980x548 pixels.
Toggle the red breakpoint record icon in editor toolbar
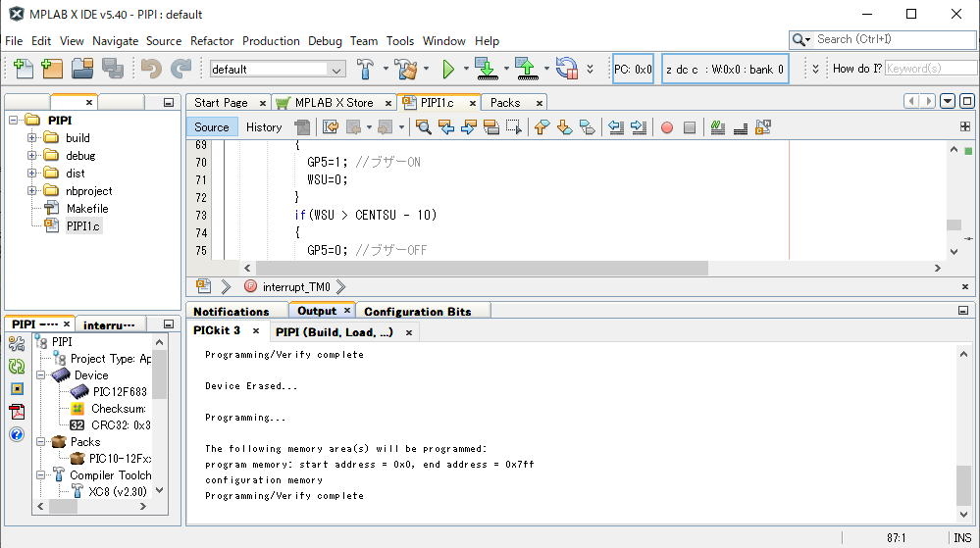(667, 127)
